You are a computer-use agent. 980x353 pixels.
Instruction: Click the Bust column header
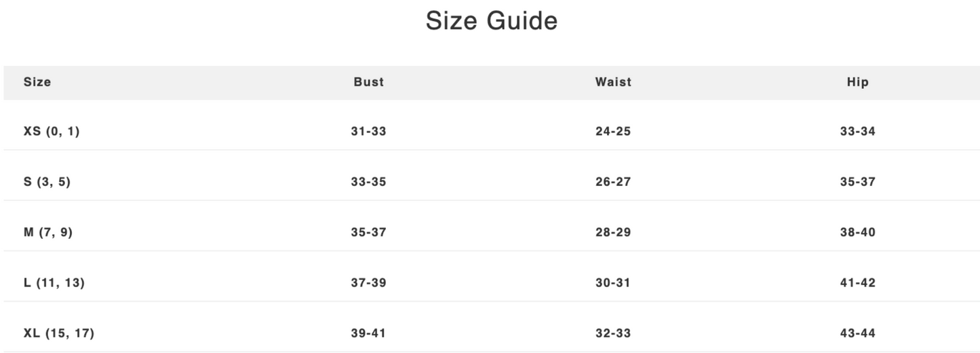[x=368, y=82]
